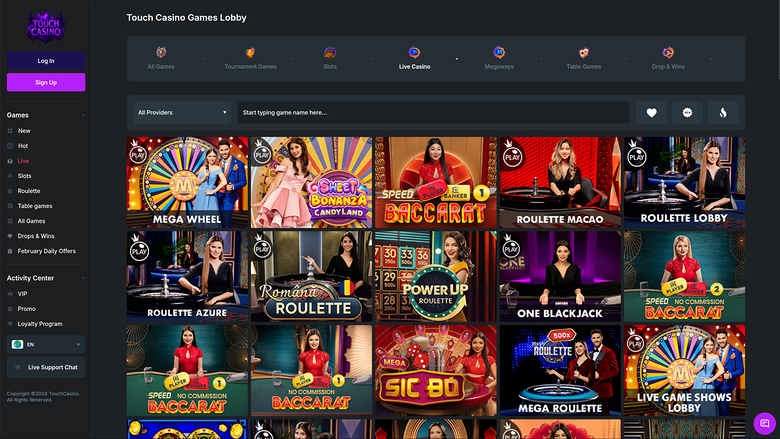Switch to the Live Casino tab label
This screenshot has height=439, width=780.
414,67
